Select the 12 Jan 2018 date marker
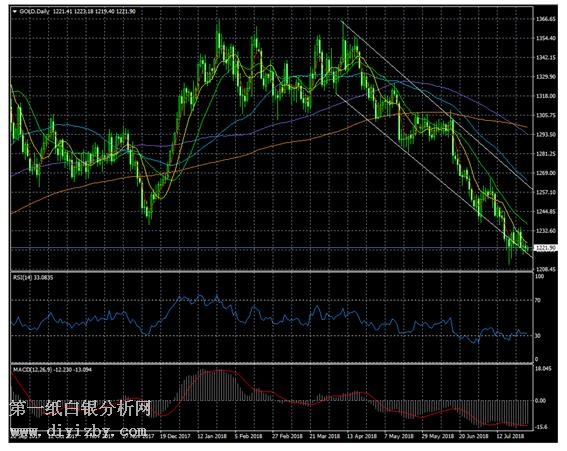The height and width of the screenshot is (451, 567). click(x=212, y=436)
